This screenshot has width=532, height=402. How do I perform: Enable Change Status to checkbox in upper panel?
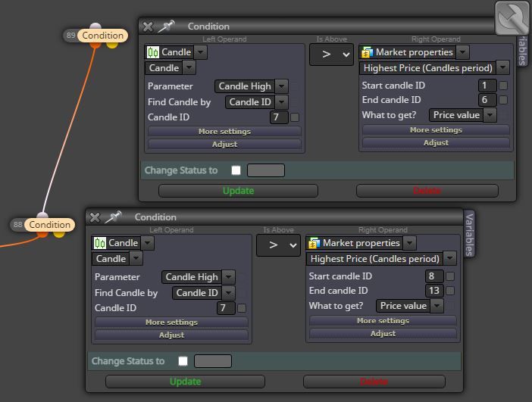click(x=236, y=170)
